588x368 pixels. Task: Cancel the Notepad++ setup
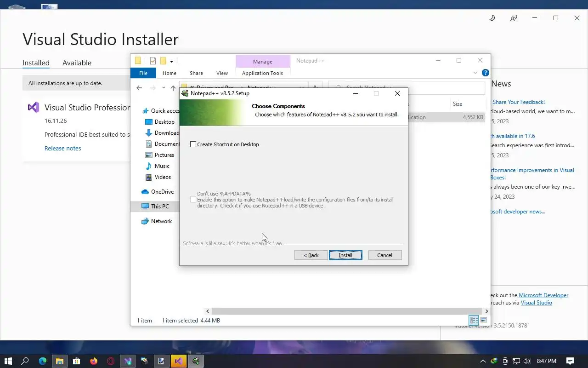tap(384, 255)
